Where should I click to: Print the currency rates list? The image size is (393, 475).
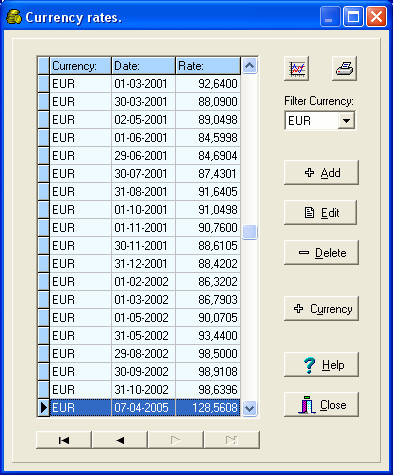[x=344, y=68]
